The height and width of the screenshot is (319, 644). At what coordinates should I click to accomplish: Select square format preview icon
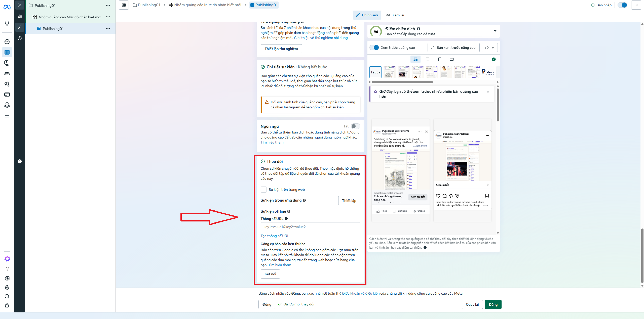[x=428, y=59]
